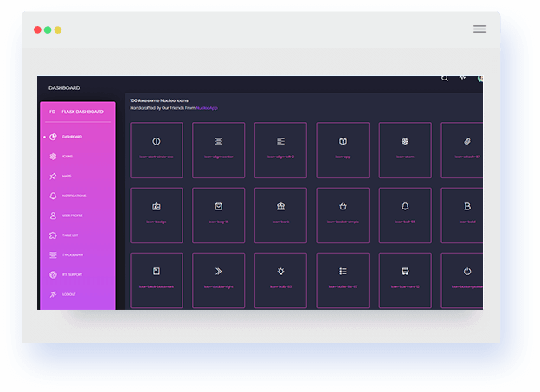Open Dashboard in the sidebar
The height and width of the screenshot is (392, 540).
tap(72, 137)
